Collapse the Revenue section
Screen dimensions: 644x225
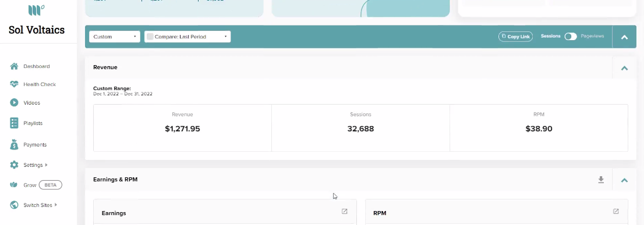coord(624,68)
